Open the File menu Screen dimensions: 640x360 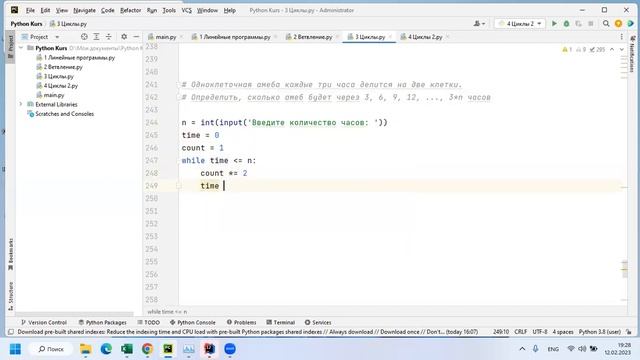pyautogui.click(x=30, y=10)
